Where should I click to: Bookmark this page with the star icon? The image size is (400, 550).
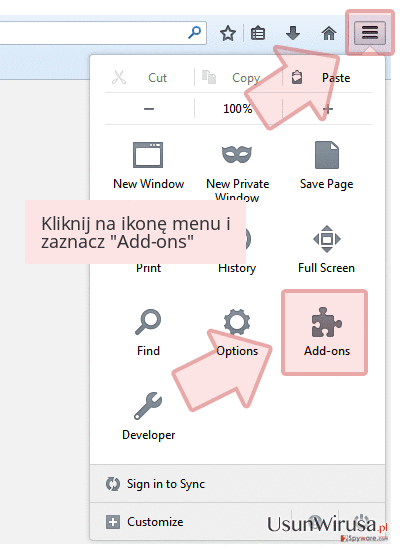pos(228,33)
